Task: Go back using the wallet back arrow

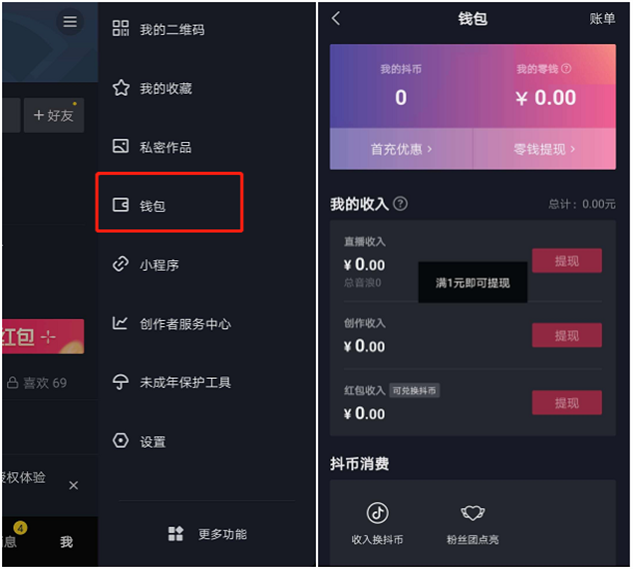Action: click(x=335, y=18)
